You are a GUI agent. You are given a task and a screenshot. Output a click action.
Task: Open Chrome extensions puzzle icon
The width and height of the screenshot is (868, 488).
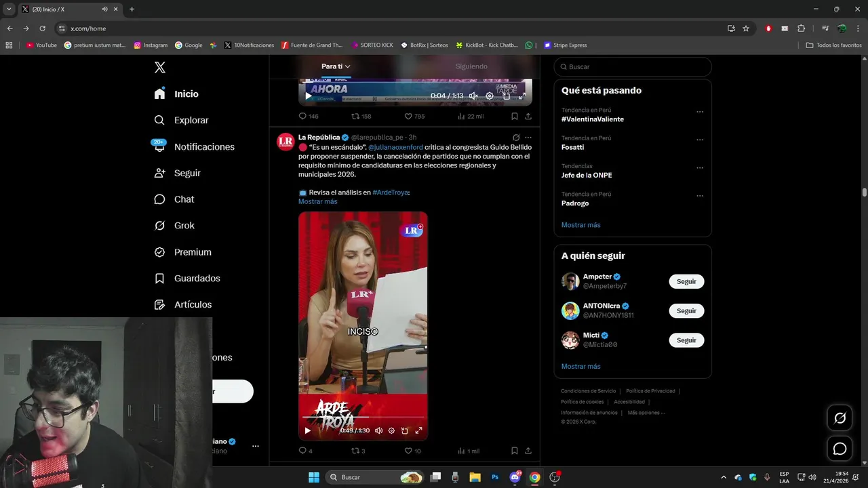(x=802, y=28)
